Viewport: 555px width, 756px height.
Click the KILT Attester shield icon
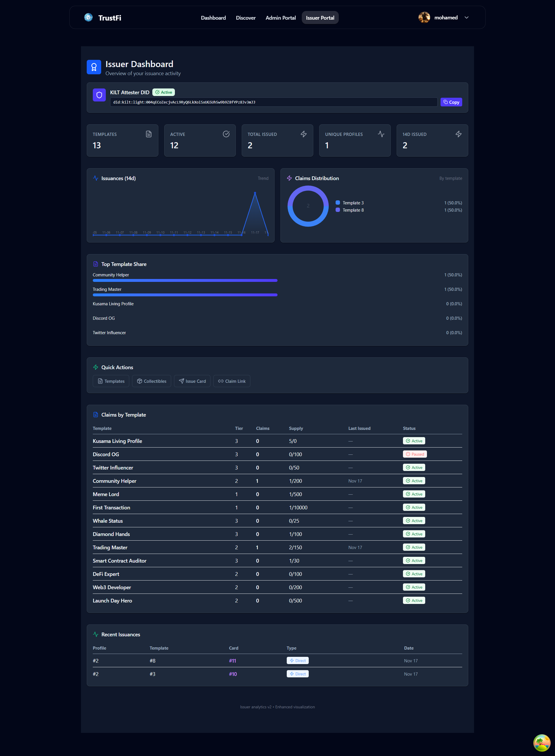(99, 95)
